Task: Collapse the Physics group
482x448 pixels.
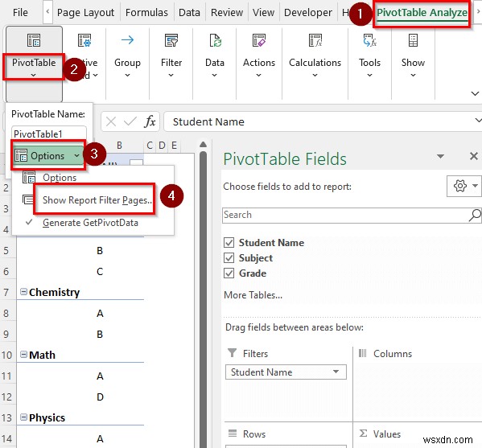Action: pos(23,417)
